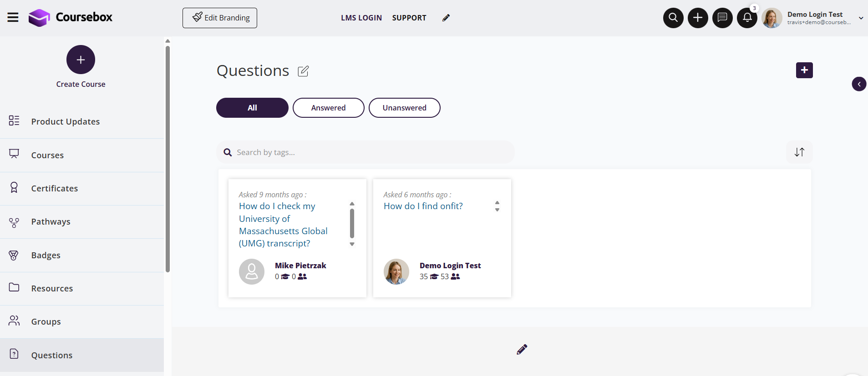Expand the Demo Login Test account dropdown
Viewport: 868px width, 376px height.
[861, 18]
